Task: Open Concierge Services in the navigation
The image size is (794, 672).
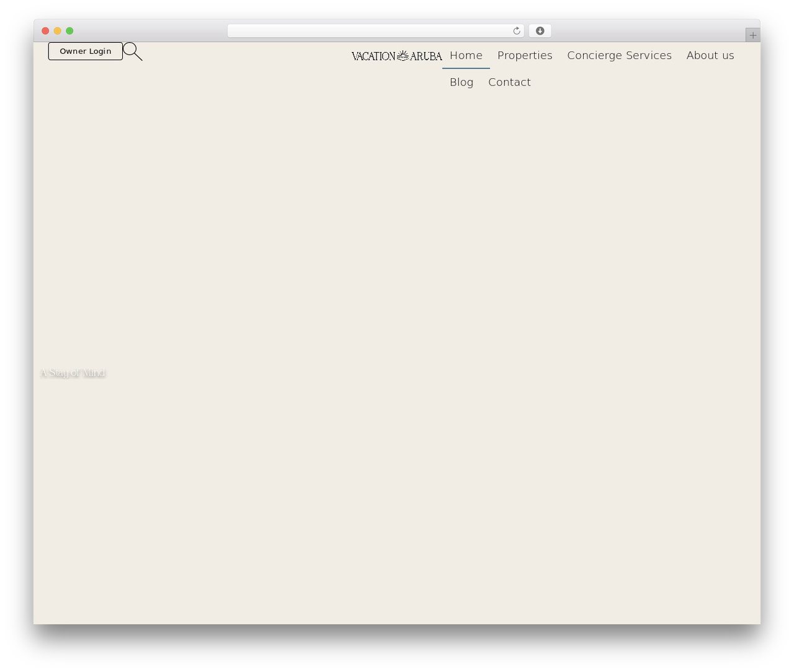Action: pyautogui.click(x=619, y=55)
